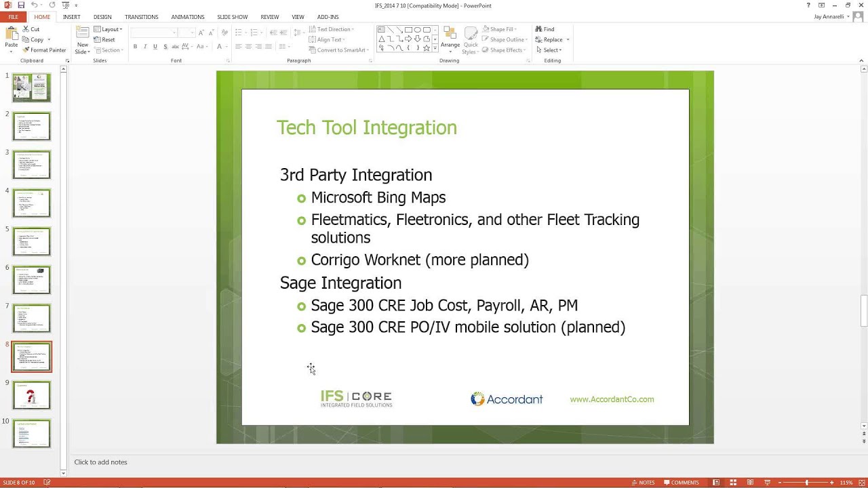Screen dimensions: 868x488
Task: Toggle Underline formatting
Action: coord(155,47)
